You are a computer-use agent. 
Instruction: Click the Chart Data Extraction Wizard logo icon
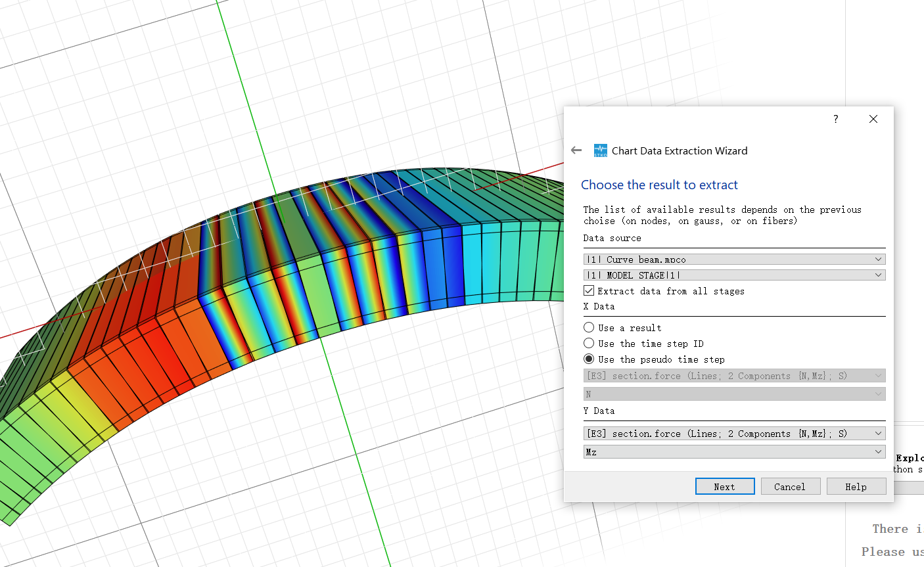(601, 150)
